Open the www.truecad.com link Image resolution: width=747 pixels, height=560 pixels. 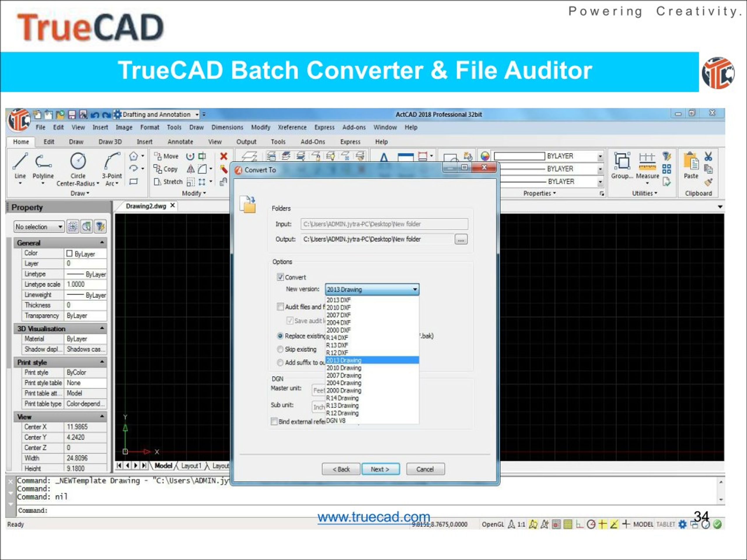[373, 517]
